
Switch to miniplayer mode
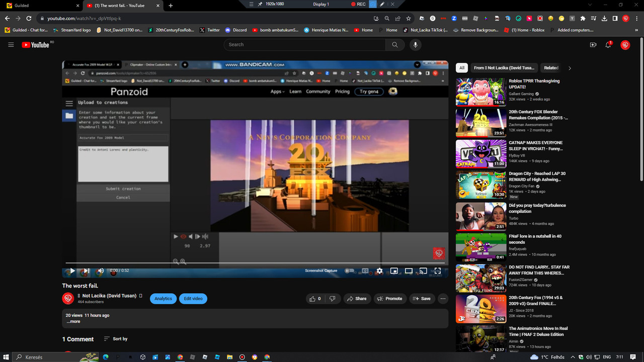(x=394, y=270)
